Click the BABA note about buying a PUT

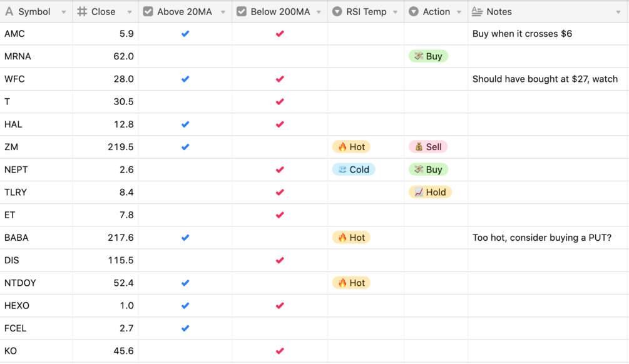coord(542,238)
